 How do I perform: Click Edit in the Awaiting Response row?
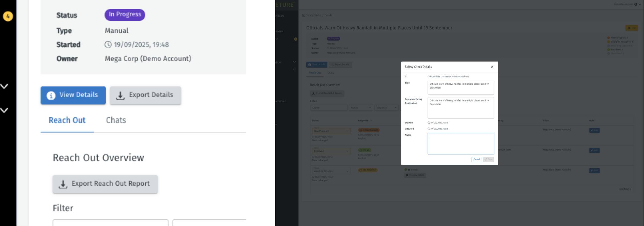(x=594, y=170)
